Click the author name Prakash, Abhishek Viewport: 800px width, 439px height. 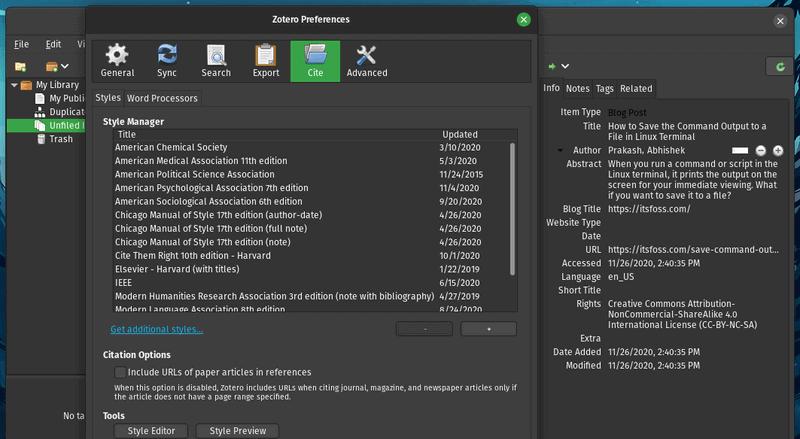point(646,151)
